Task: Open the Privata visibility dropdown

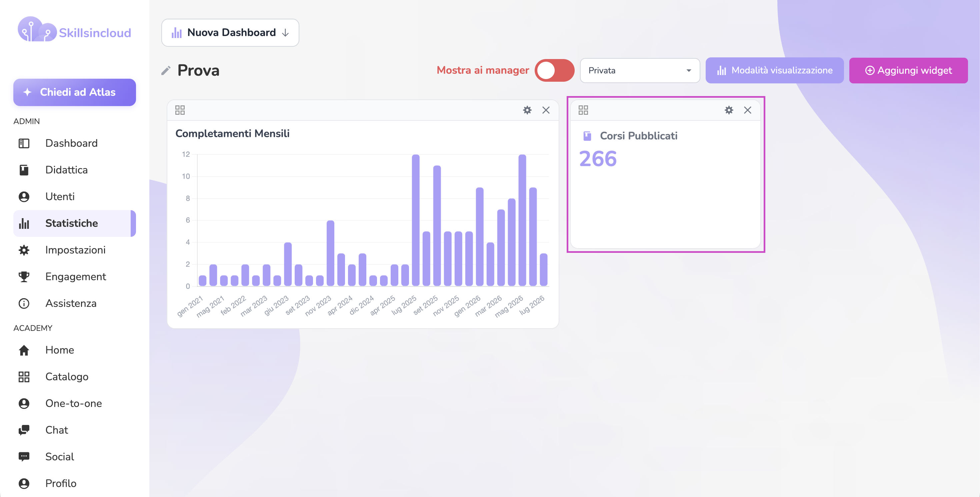Action: click(x=640, y=70)
